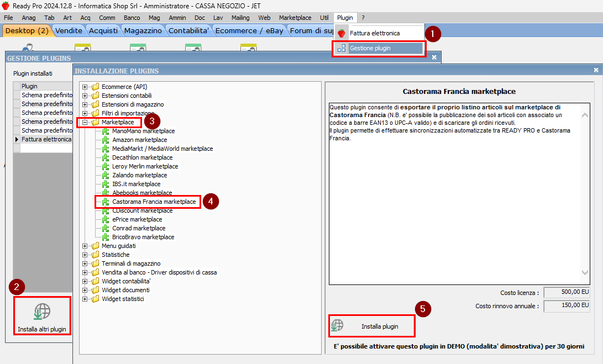This screenshot has width=603, height=364.
Task: Click the Conrad marketplace puzzle icon
Action: 106,228
